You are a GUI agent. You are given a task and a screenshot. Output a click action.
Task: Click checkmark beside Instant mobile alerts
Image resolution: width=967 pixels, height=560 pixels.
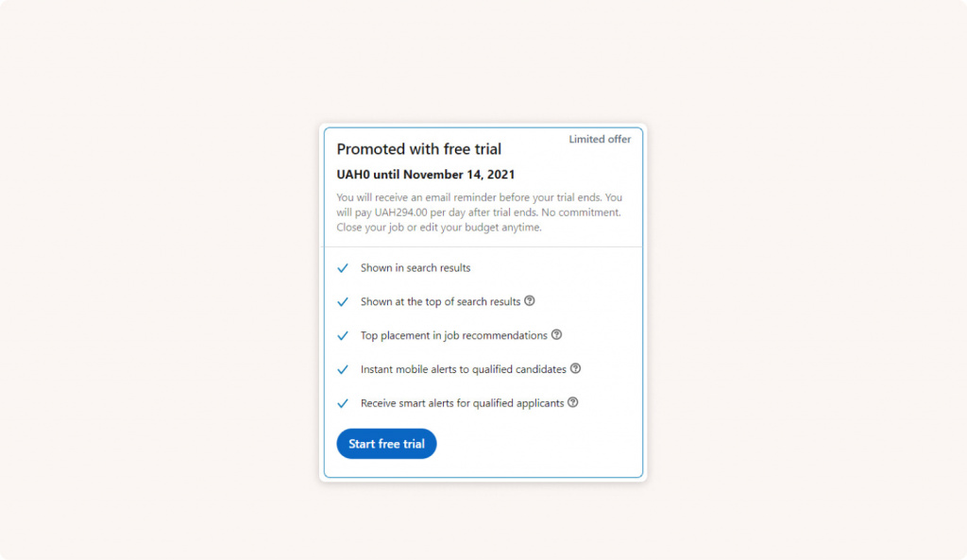point(343,370)
